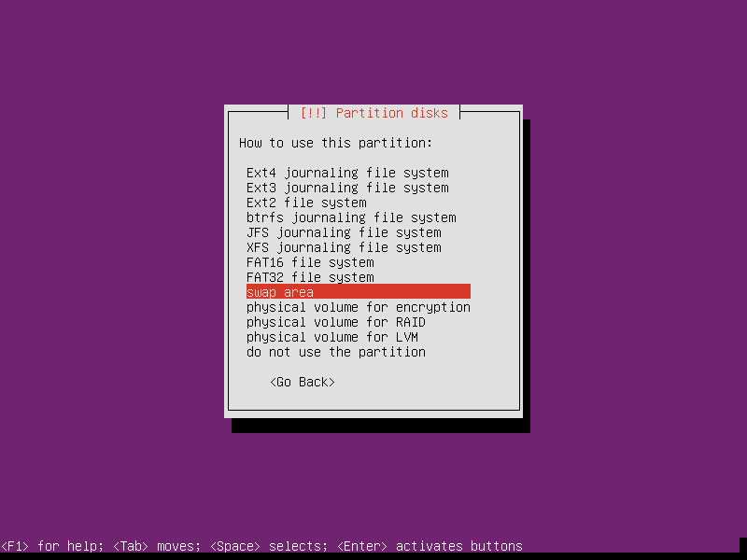
Task: Select btrfs journaling file system
Action: tap(351, 217)
